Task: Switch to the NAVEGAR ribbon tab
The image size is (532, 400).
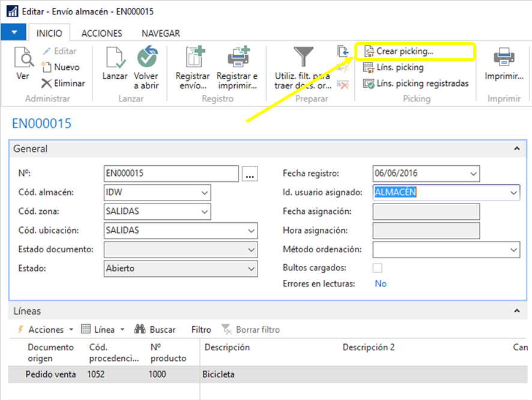Action: pos(161,33)
